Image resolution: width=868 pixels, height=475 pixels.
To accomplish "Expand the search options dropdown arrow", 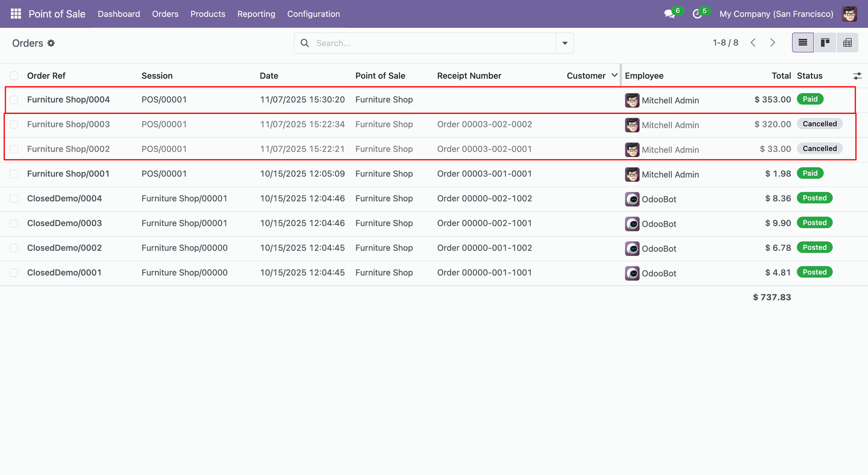I will click(565, 43).
